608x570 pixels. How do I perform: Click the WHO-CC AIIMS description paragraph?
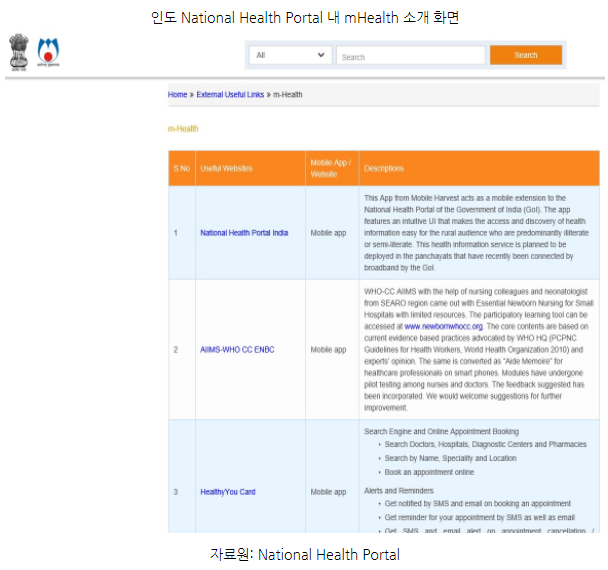[478, 349]
